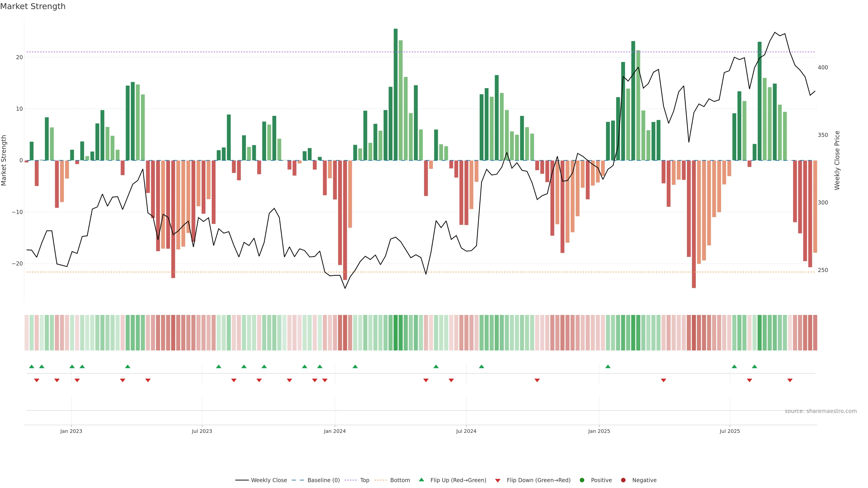Click the dark red Negative legend circle
Screen dimensions: 868x488
click(x=623, y=480)
